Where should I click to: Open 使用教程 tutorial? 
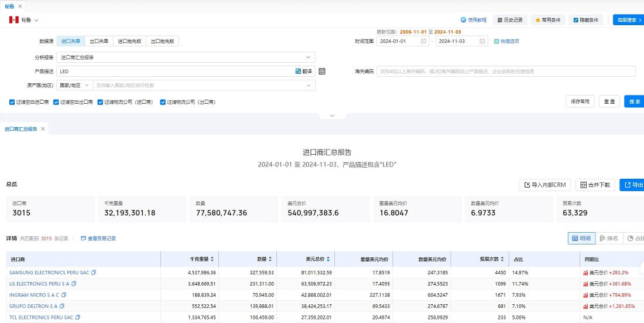point(474,20)
